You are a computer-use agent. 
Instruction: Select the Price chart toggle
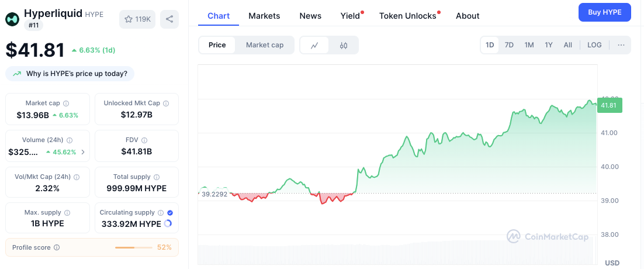tap(217, 45)
